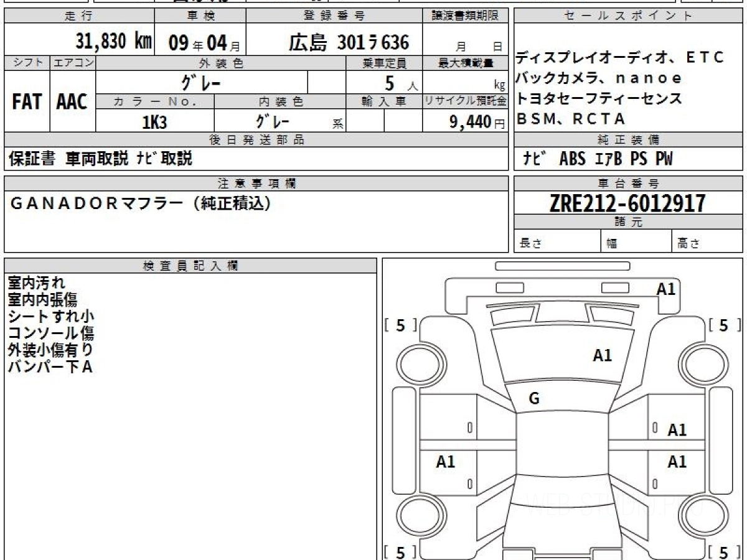Click the '注意事項欄' section header
Screen dimensions: 747x560
tap(256, 183)
